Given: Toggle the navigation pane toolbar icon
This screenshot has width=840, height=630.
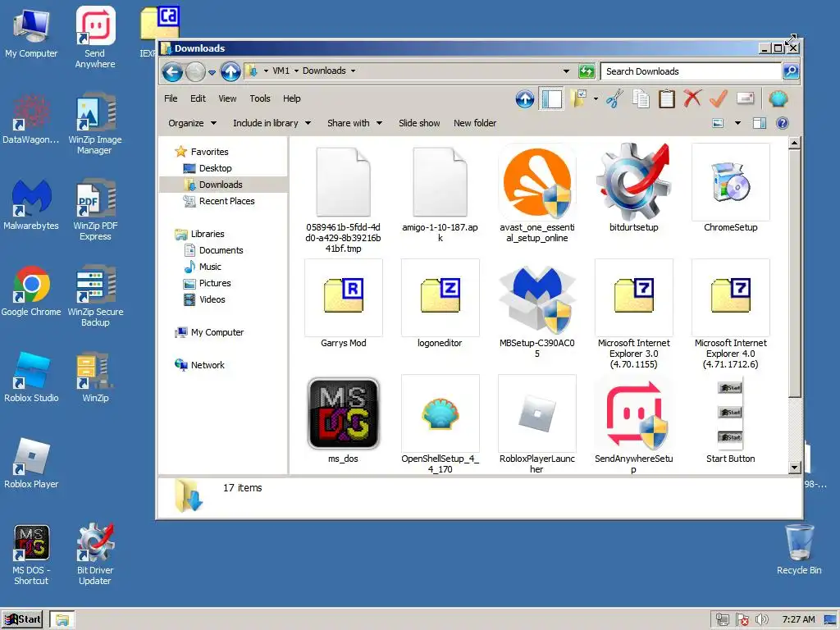Looking at the screenshot, I should pos(552,98).
